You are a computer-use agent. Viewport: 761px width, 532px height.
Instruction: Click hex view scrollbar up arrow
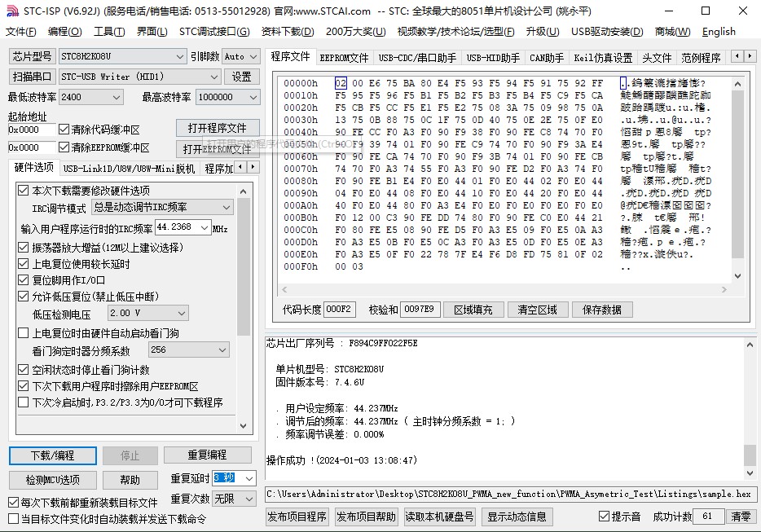[x=737, y=83]
